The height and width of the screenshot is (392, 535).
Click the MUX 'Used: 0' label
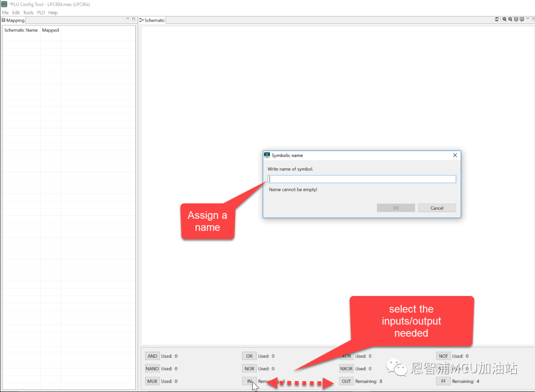pos(169,381)
